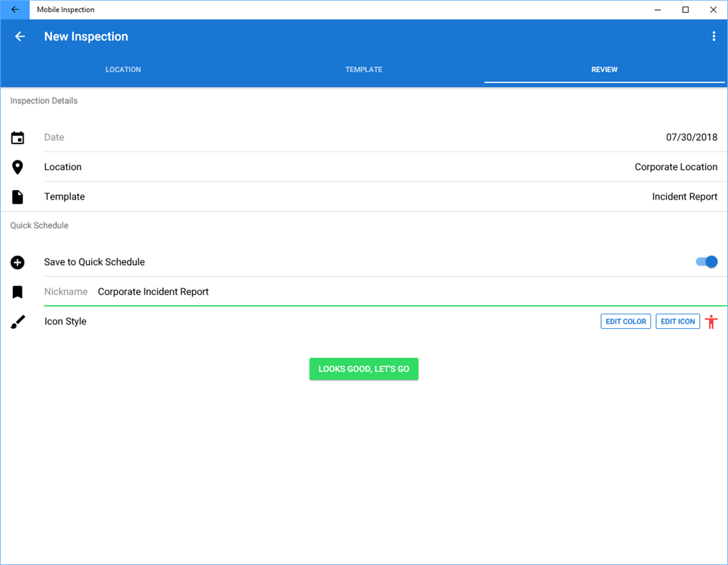This screenshot has height=565, width=728.
Task: Click the calendar icon beside Date
Action: pos(17,137)
